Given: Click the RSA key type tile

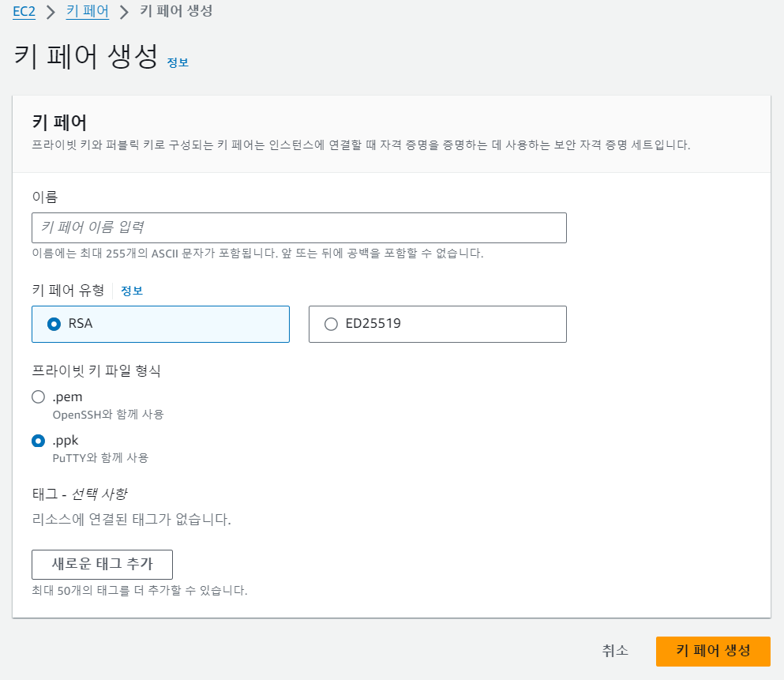Looking at the screenshot, I should pyautogui.click(x=160, y=324).
